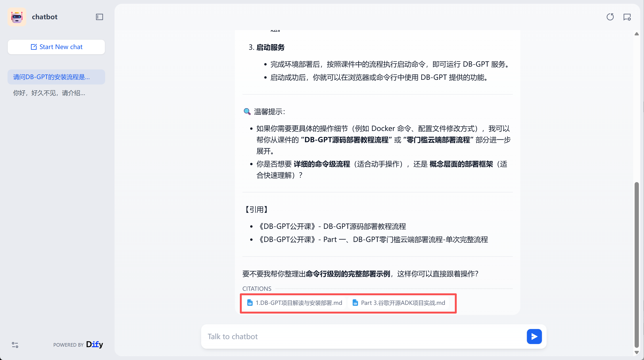This screenshot has width=644, height=360.
Task: Collapse the sidebar with the panel icon
Action: pyautogui.click(x=100, y=17)
